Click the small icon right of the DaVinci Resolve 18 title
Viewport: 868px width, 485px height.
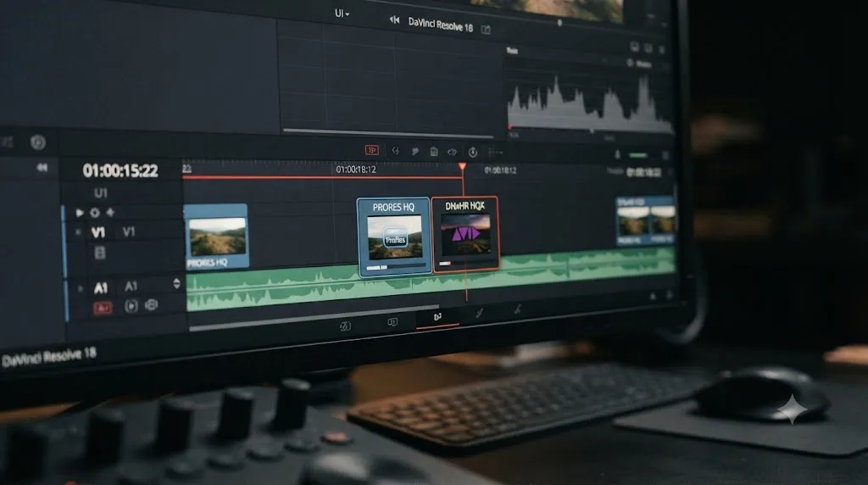[x=486, y=30]
